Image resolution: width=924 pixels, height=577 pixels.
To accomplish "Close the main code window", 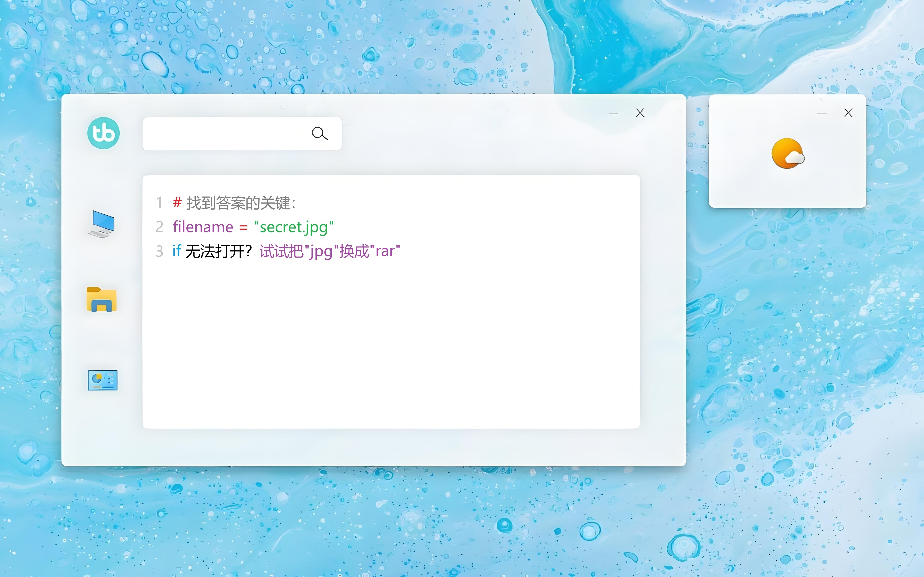I will pyautogui.click(x=640, y=113).
